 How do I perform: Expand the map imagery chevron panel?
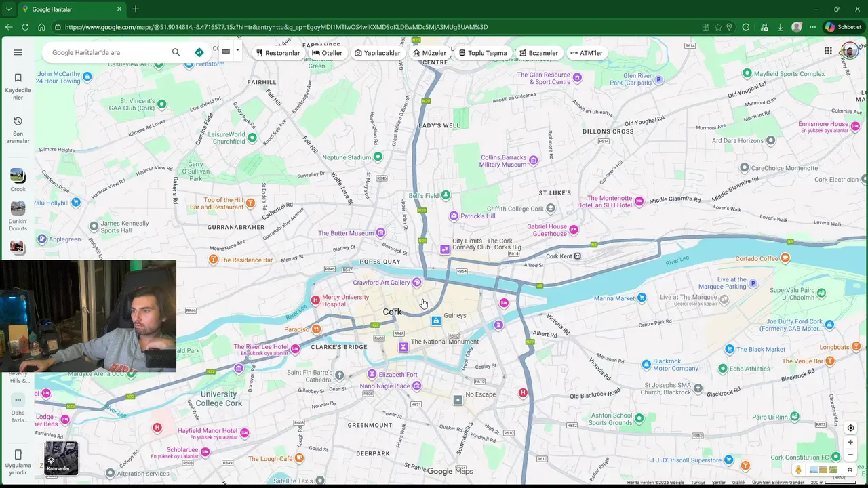[850, 470]
